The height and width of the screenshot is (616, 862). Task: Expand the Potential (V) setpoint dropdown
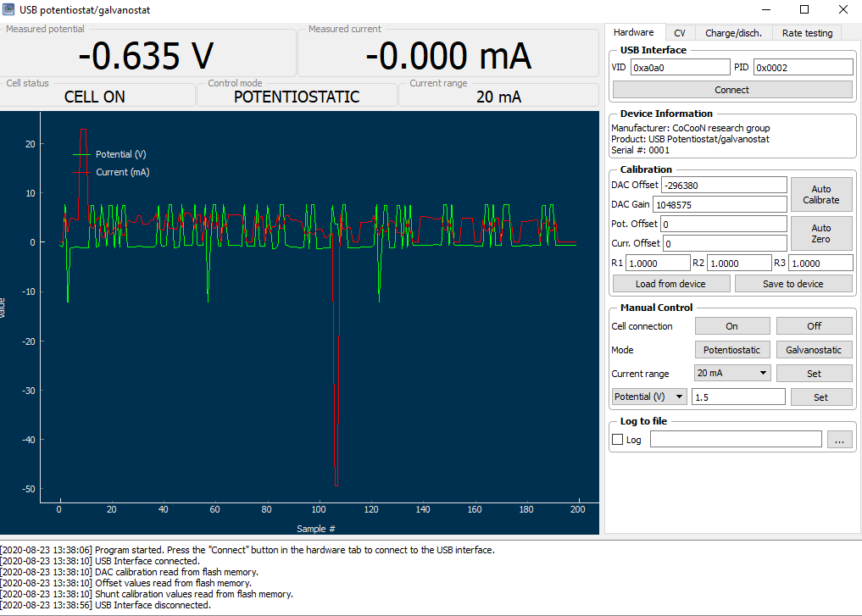pos(649,397)
